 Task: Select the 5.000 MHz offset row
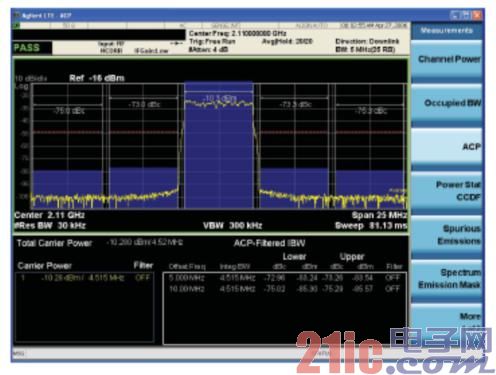pyautogui.click(x=284, y=278)
